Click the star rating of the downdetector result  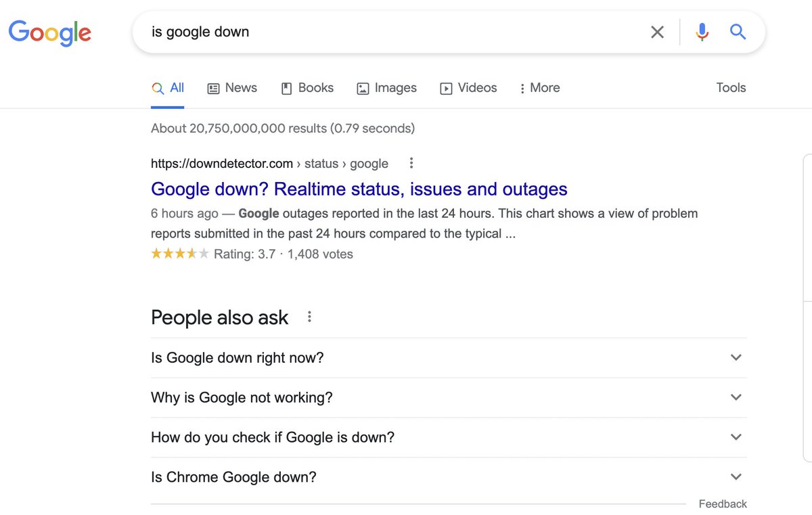pos(180,254)
